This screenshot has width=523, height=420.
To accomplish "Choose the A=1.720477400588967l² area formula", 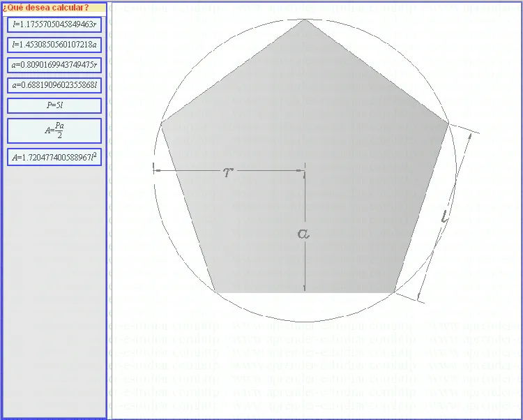I will (x=54, y=158).
